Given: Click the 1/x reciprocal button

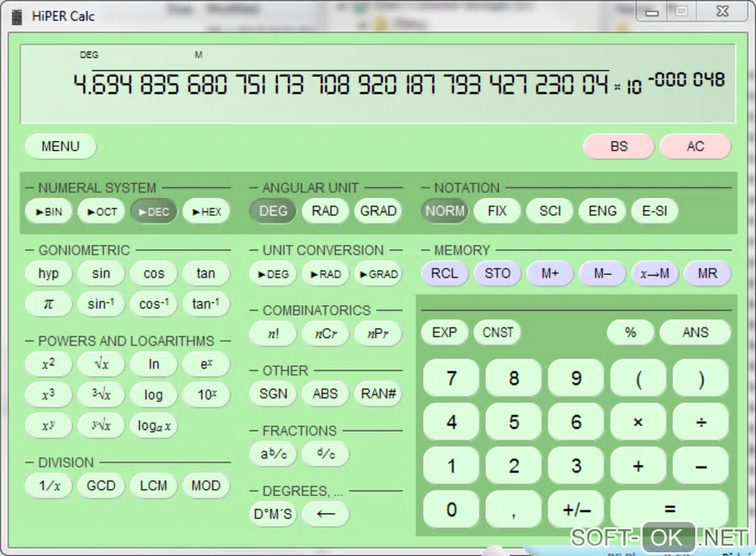Looking at the screenshot, I should [49, 486].
